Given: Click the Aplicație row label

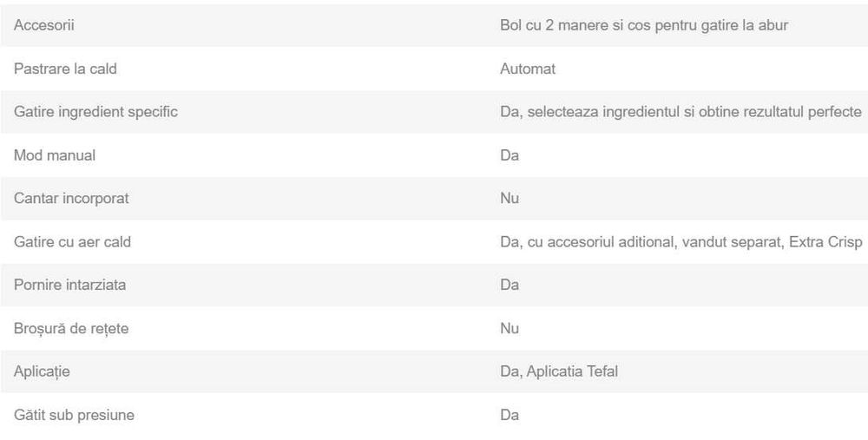Looking at the screenshot, I should [x=42, y=371].
